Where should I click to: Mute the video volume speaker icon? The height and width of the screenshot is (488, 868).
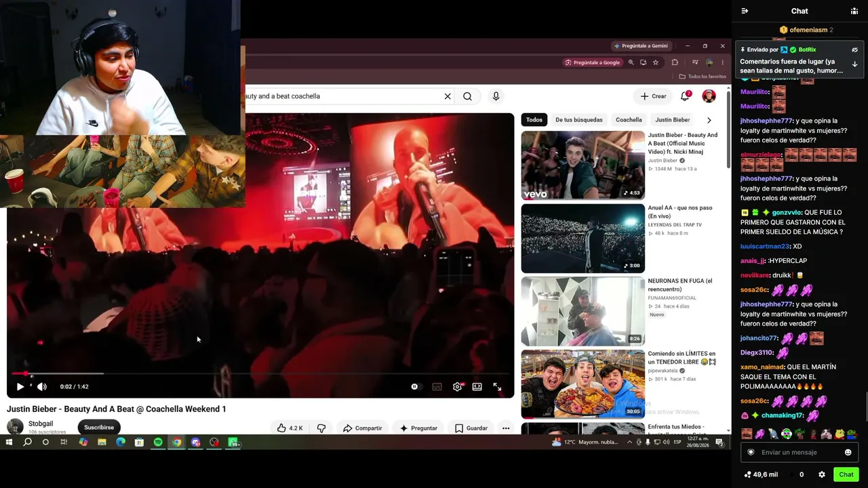point(42,386)
